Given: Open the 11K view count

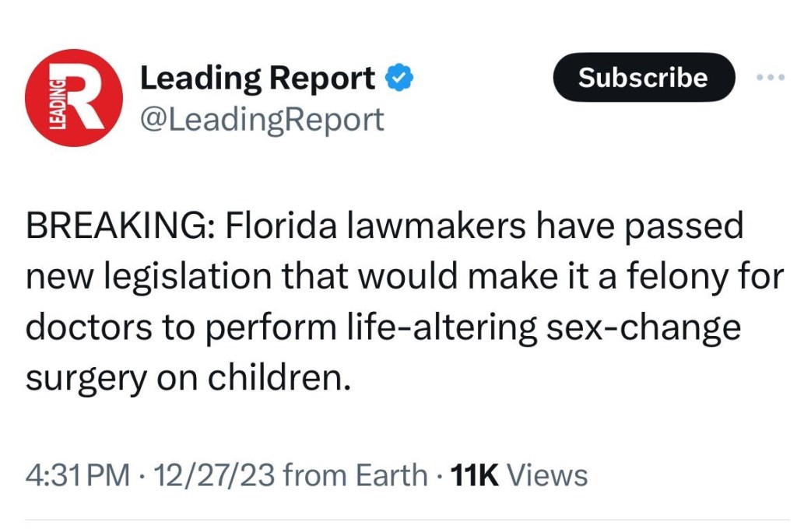Looking at the screenshot, I should pyautogui.click(x=475, y=475).
